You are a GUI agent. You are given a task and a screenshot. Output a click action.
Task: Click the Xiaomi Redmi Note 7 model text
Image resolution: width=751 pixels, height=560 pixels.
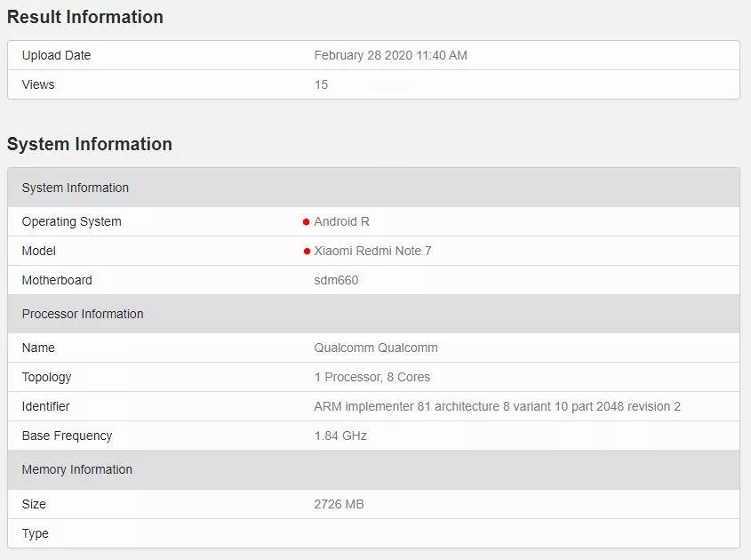pyautogui.click(x=372, y=251)
